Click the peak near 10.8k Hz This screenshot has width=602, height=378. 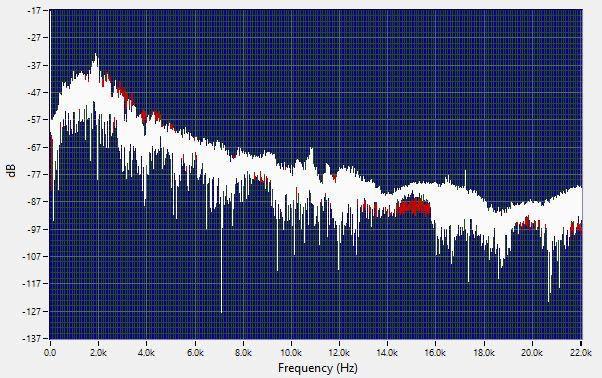pyautogui.click(x=311, y=153)
